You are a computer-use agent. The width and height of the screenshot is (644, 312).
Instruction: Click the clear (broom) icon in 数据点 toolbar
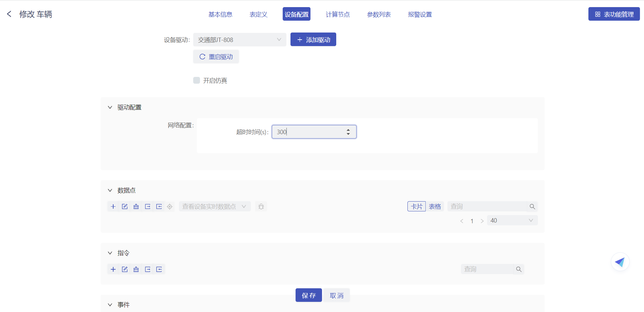tap(136, 207)
